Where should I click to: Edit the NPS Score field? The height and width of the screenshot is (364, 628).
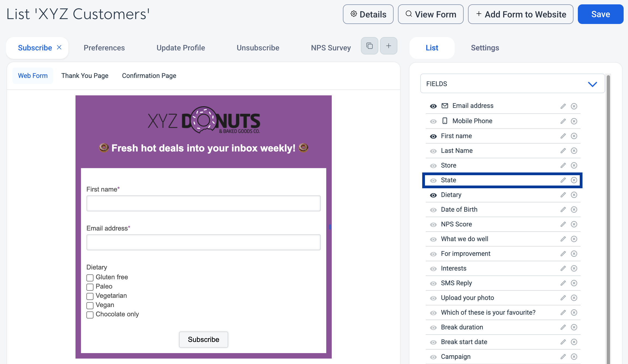click(x=563, y=224)
